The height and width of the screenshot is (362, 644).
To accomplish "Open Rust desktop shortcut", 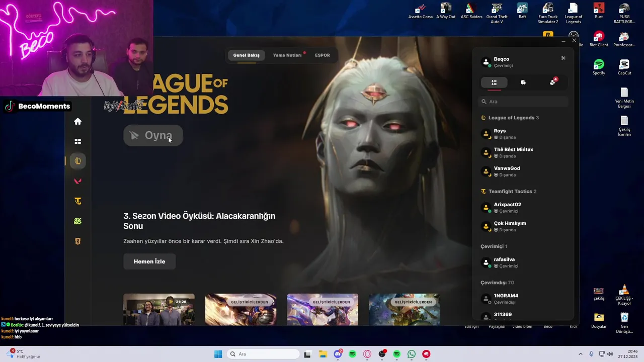I will pyautogui.click(x=599, y=12).
